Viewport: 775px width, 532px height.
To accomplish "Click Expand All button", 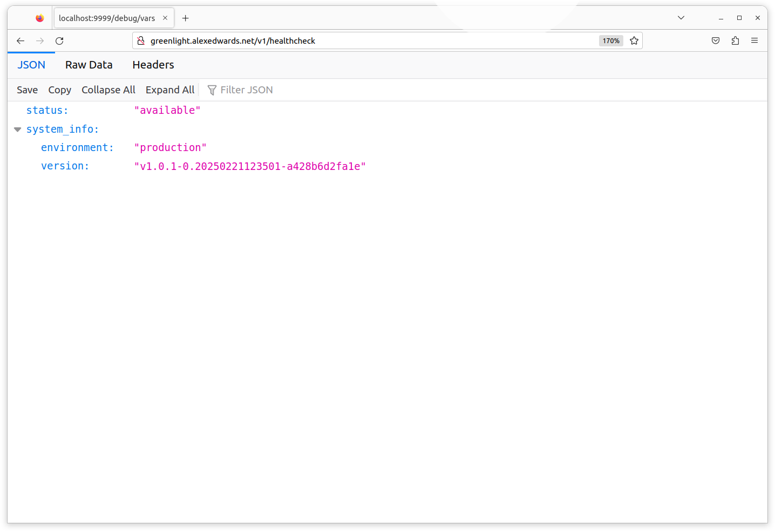I will point(170,90).
